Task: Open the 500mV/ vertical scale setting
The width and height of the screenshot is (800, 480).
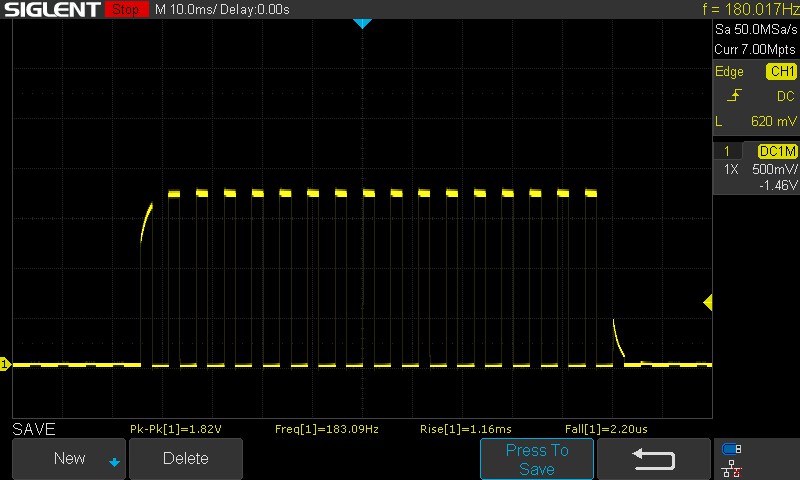Action: click(x=773, y=170)
